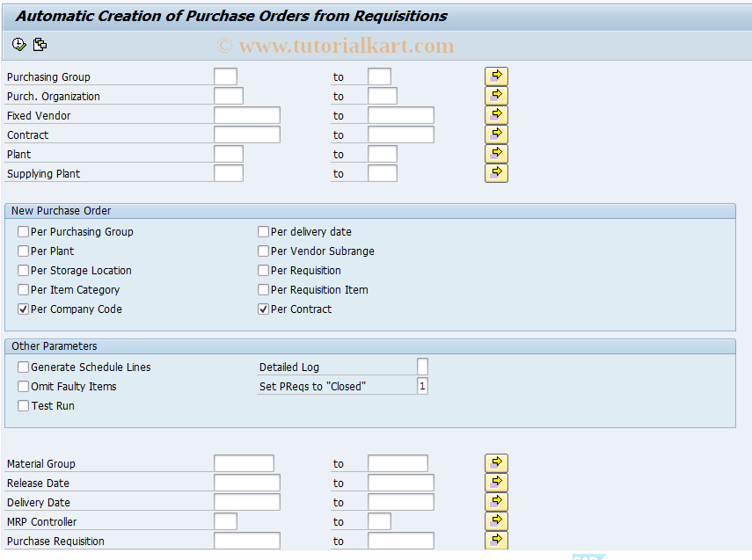This screenshot has width=752, height=560.
Task: Uncheck the Per Company Code checkbox
Action: pos(23,309)
